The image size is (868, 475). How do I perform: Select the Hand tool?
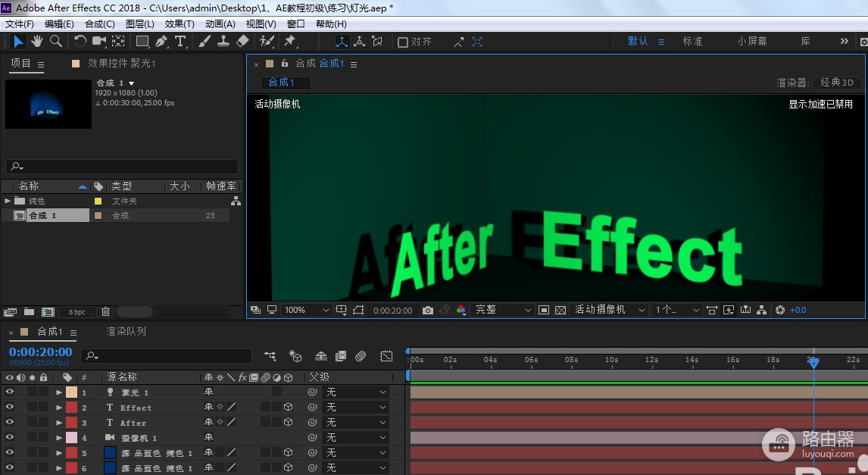[37, 42]
